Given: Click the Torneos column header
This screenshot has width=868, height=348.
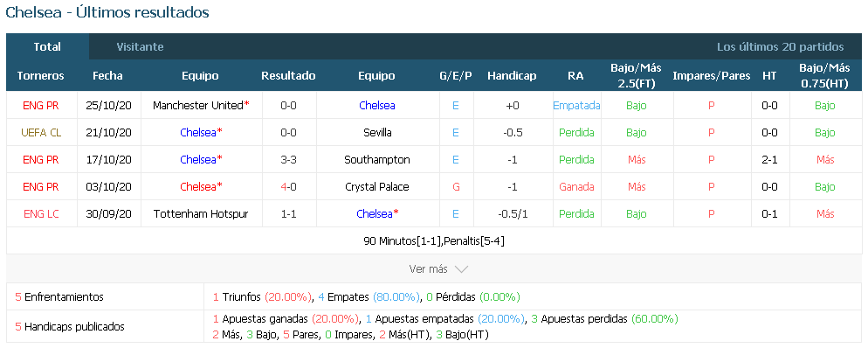Looking at the screenshot, I should pos(41,76).
